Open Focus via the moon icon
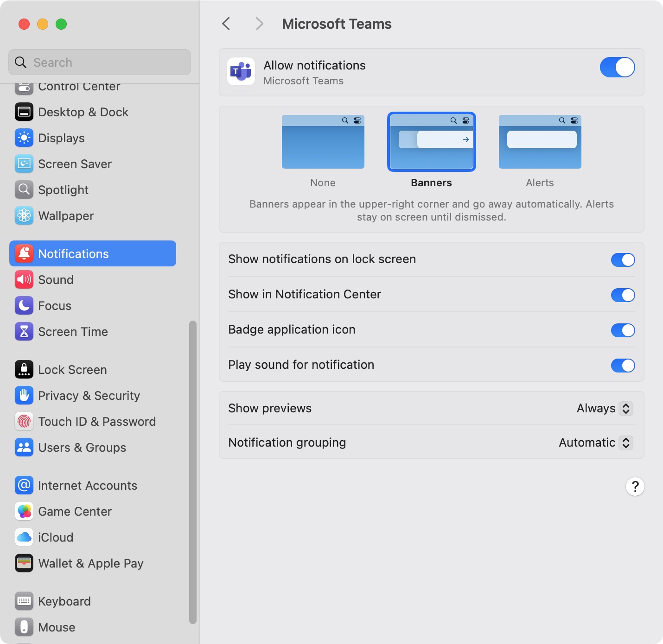 (24, 306)
